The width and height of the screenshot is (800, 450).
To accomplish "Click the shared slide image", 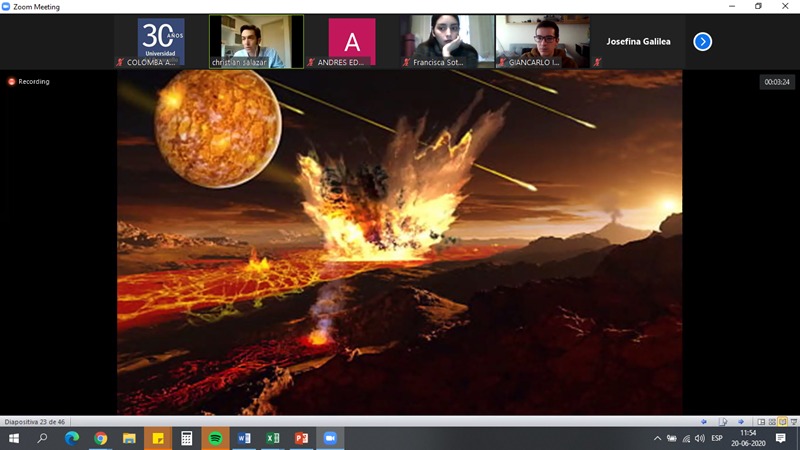I will coord(399,242).
